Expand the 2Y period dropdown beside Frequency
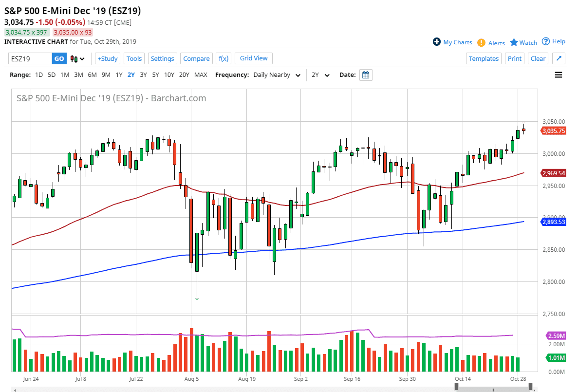This screenshot has width=578, height=392. (320, 75)
